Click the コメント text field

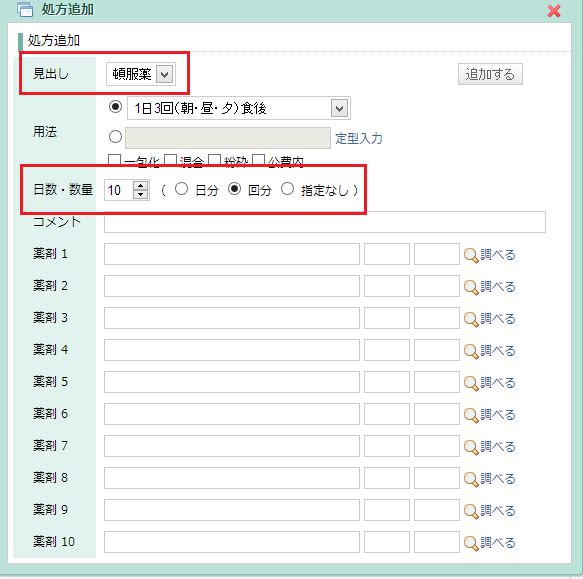point(325,222)
